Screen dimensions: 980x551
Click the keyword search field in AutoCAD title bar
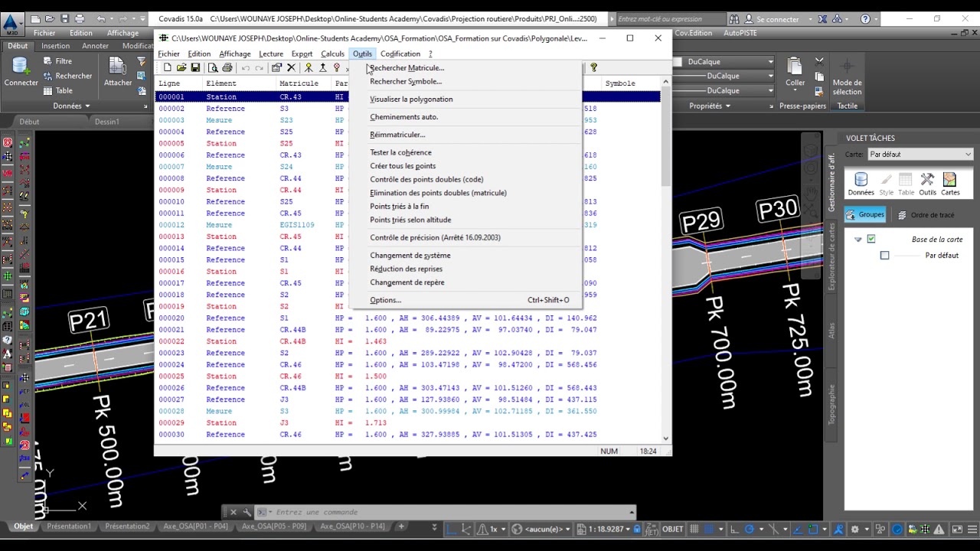671,18
